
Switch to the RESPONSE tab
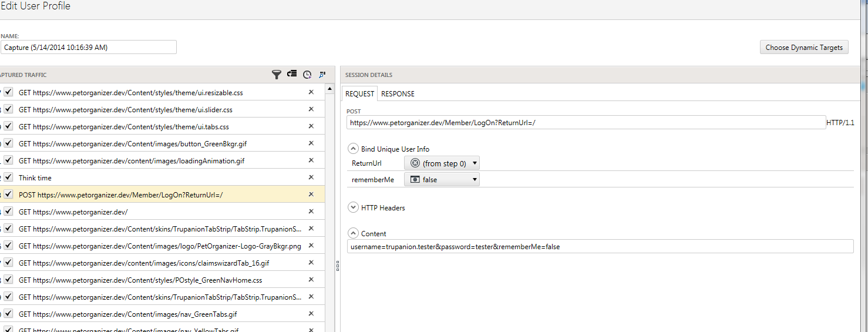pyautogui.click(x=398, y=94)
